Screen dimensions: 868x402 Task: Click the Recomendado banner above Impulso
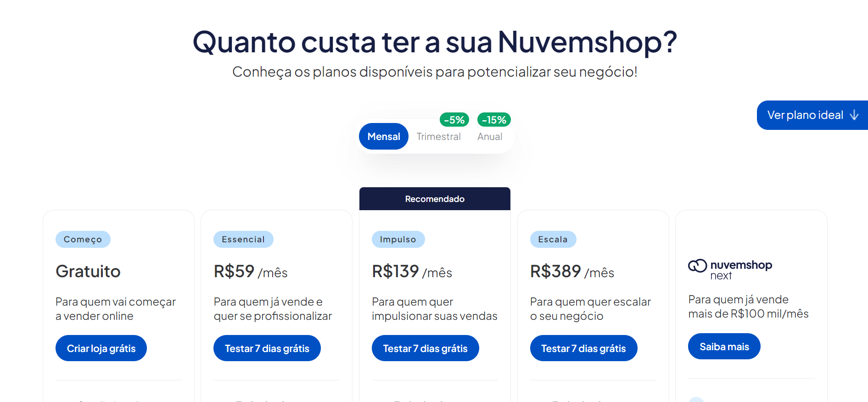435,199
